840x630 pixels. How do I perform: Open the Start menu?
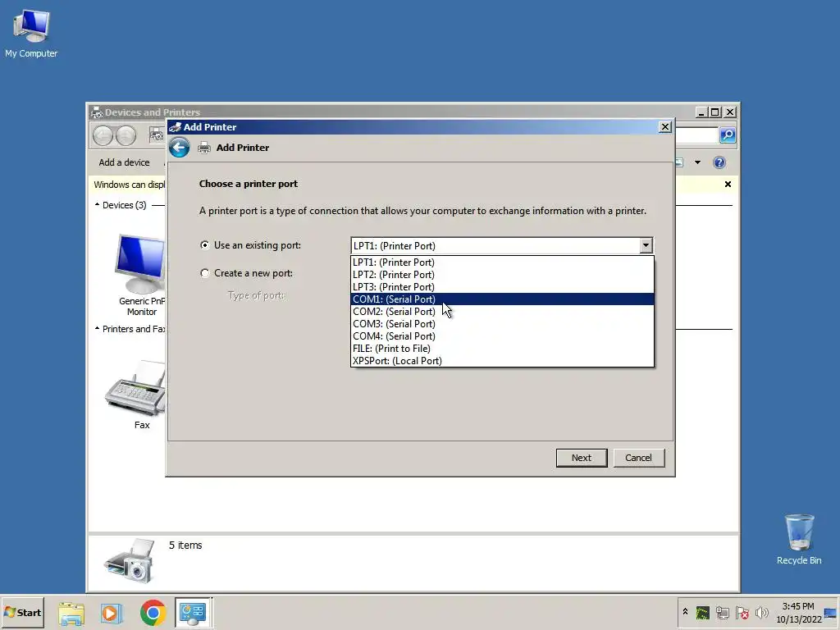pos(22,613)
